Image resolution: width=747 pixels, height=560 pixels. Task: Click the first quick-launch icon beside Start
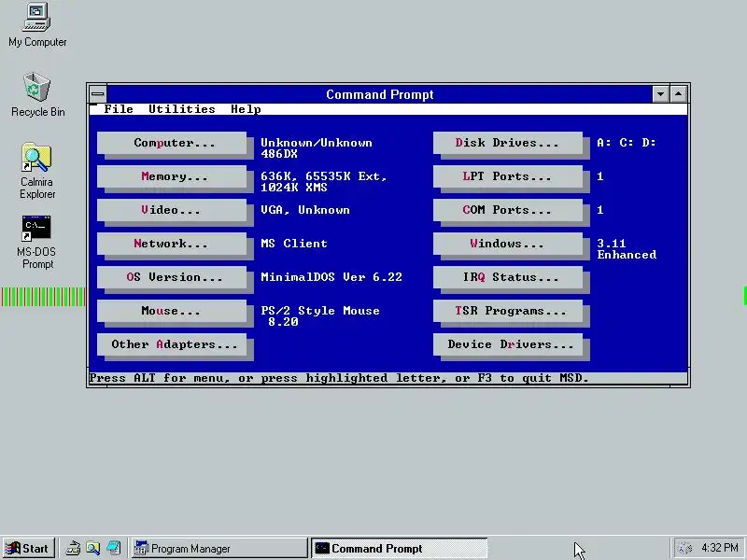pos(73,548)
